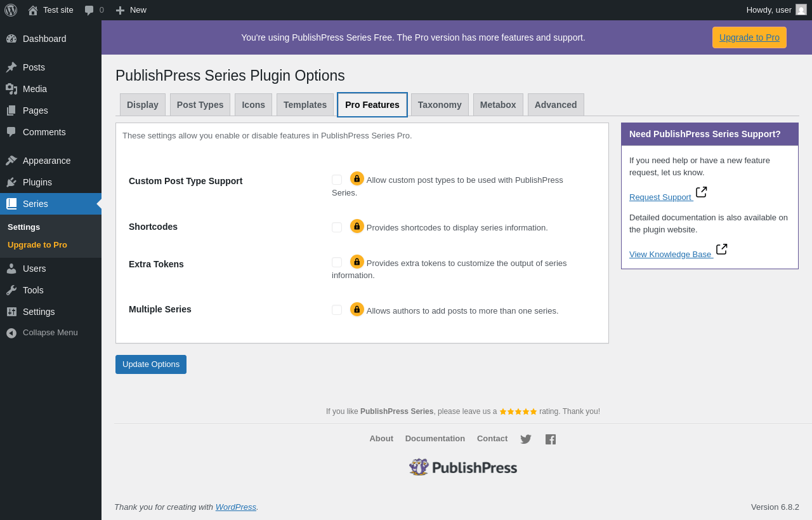The width and height of the screenshot is (812, 520).
Task: Open the Twitter icon in footer
Action: (x=526, y=439)
